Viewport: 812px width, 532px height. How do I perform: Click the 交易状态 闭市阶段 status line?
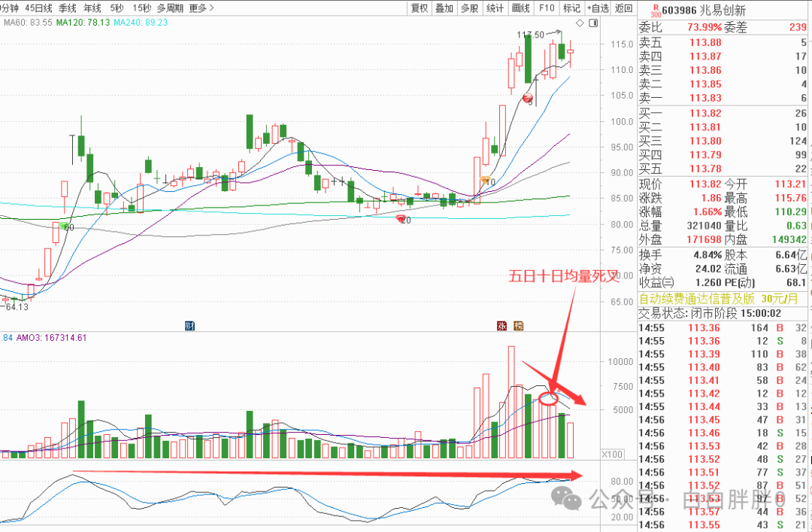(x=710, y=313)
